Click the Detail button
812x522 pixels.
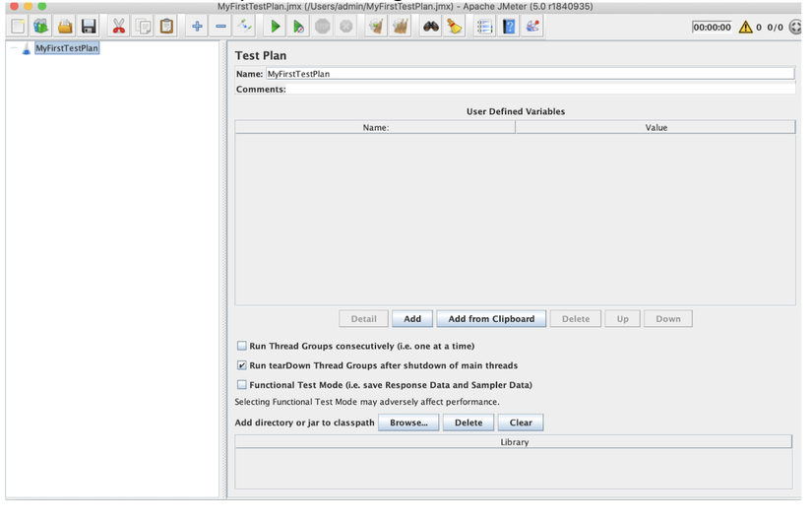click(363, 319)
